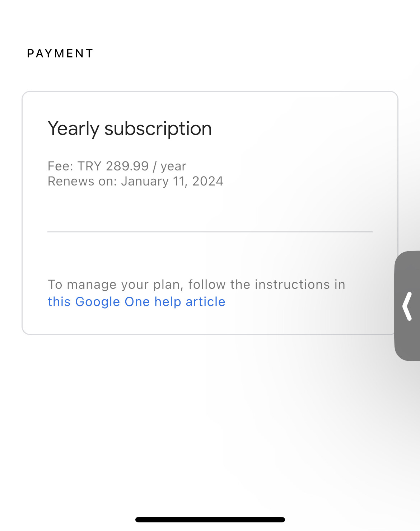Screen dimensions: 420x531
Task: Click the "Renews on:" label
Action: [82, 181]
